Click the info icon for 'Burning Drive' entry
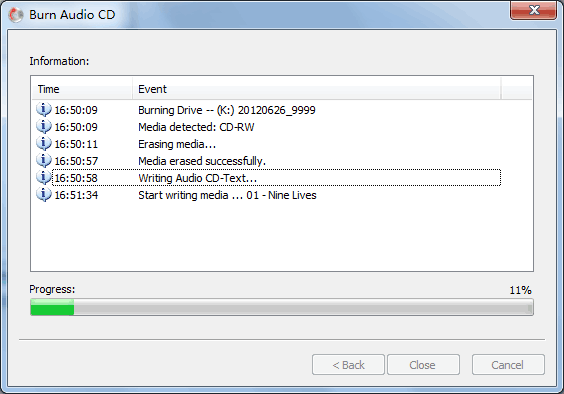 [44, 109]
